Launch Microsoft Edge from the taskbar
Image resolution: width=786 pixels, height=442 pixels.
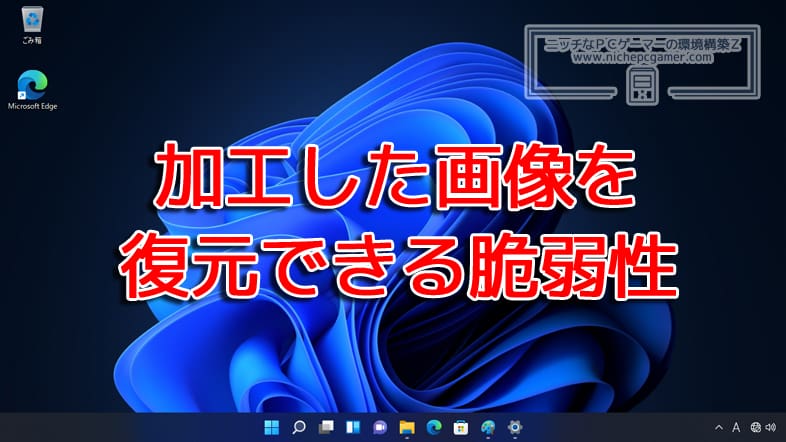[434, 427]
